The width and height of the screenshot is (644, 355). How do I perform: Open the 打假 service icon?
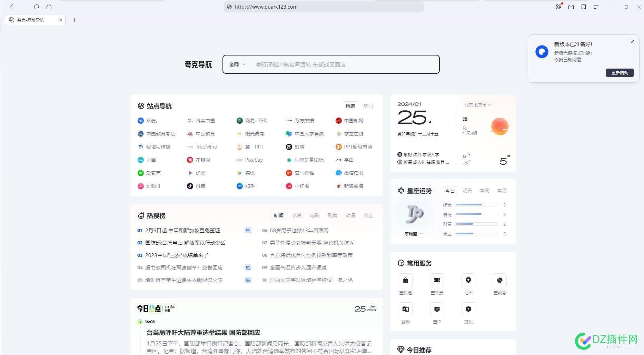468,309
